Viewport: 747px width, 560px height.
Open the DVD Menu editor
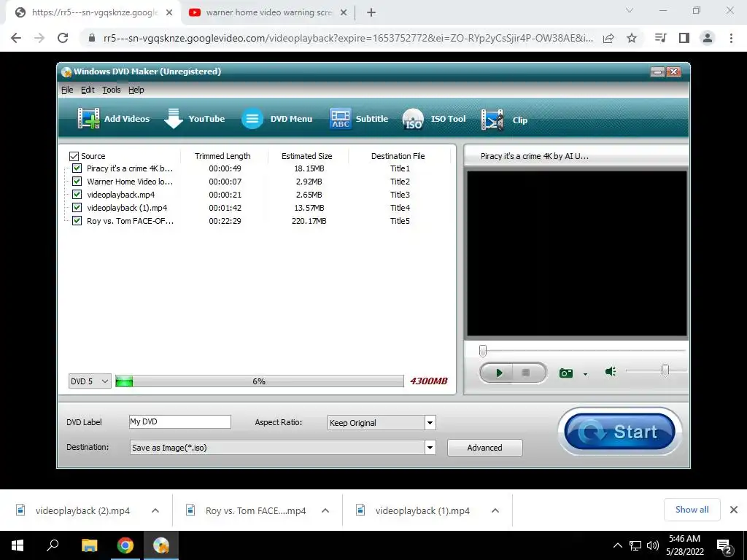(x=276, y=119)
